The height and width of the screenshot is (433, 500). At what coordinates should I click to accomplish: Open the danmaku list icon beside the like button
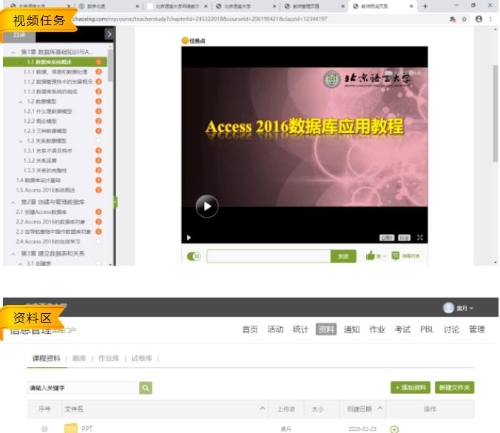pos(395,256)
